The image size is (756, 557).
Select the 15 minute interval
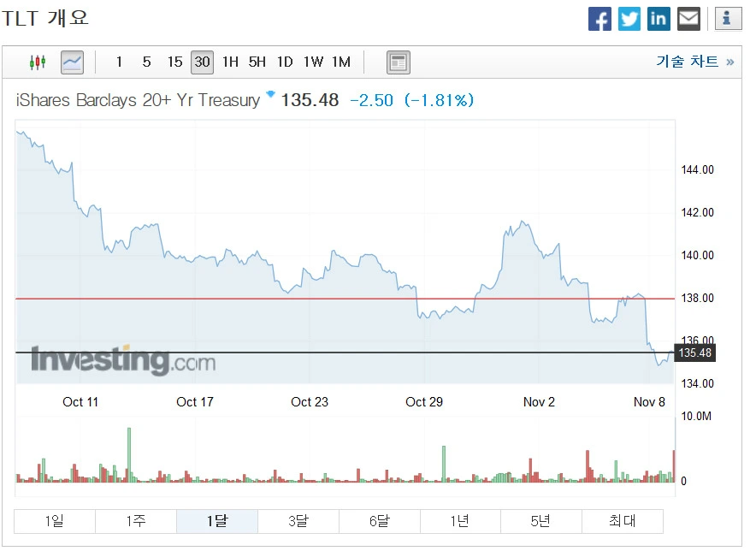coord(174,62)
